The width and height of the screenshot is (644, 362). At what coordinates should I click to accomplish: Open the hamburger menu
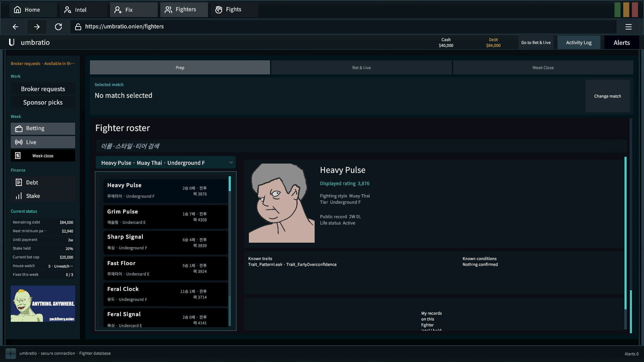629,27
